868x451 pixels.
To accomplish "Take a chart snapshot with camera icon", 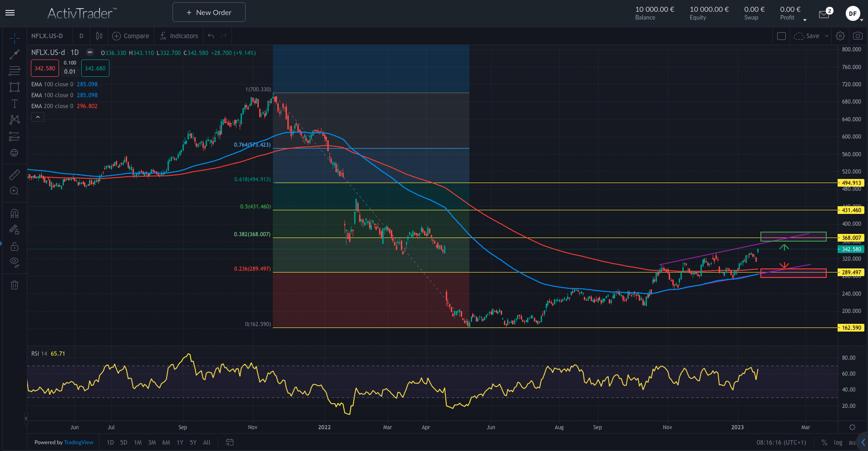I will tap(858, 36).
